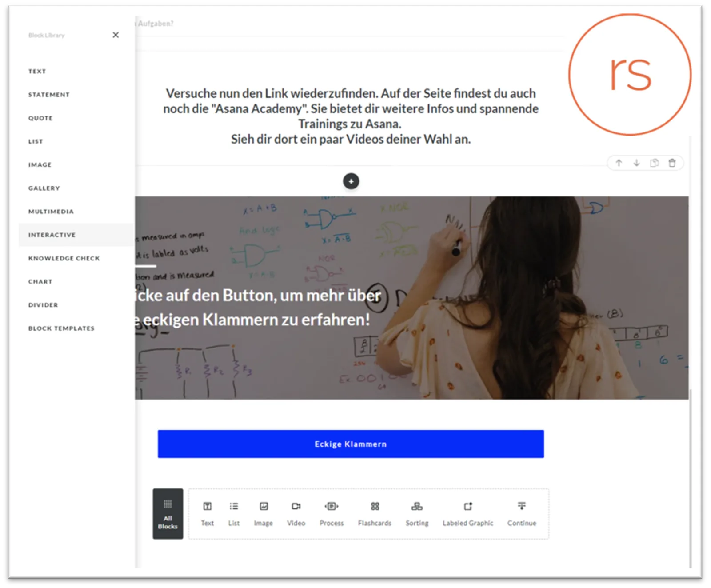Click the page scrollbar thumb

[690, 478]
